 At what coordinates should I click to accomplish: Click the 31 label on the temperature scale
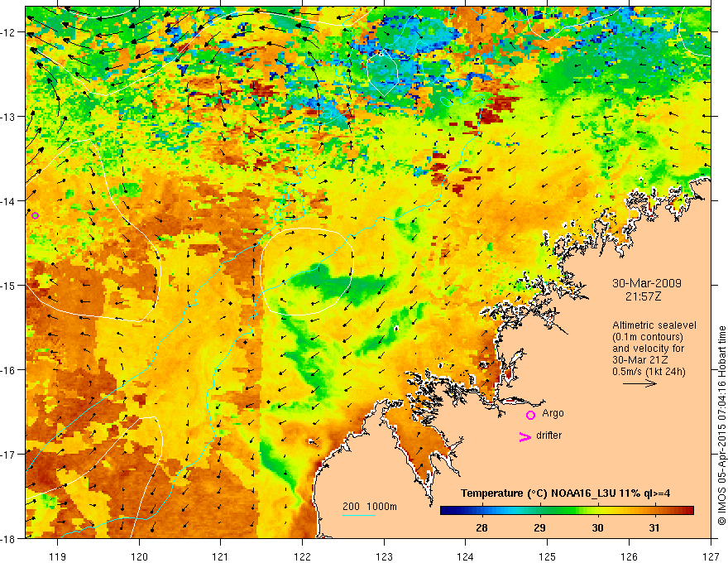click(x=654, y=527)
